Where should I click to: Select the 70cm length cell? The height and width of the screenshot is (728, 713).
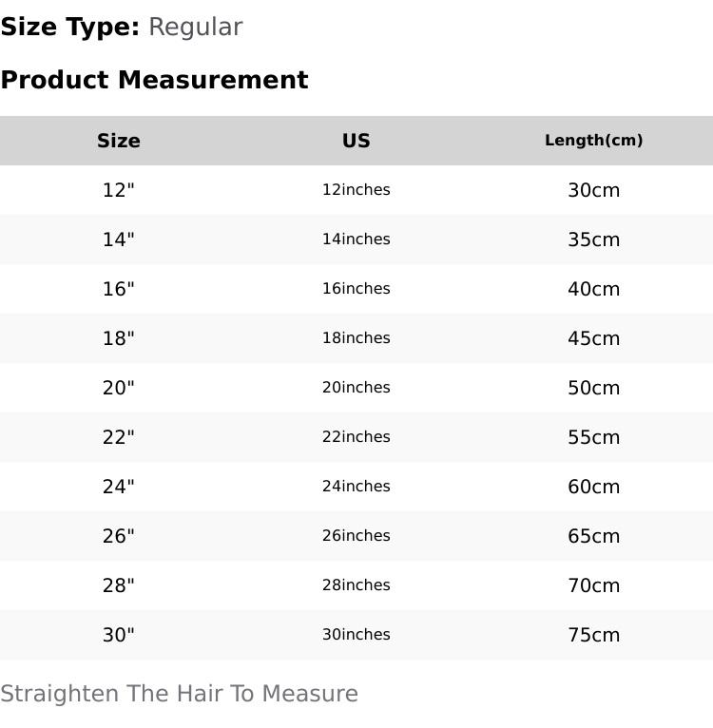(x=594, y=585)
